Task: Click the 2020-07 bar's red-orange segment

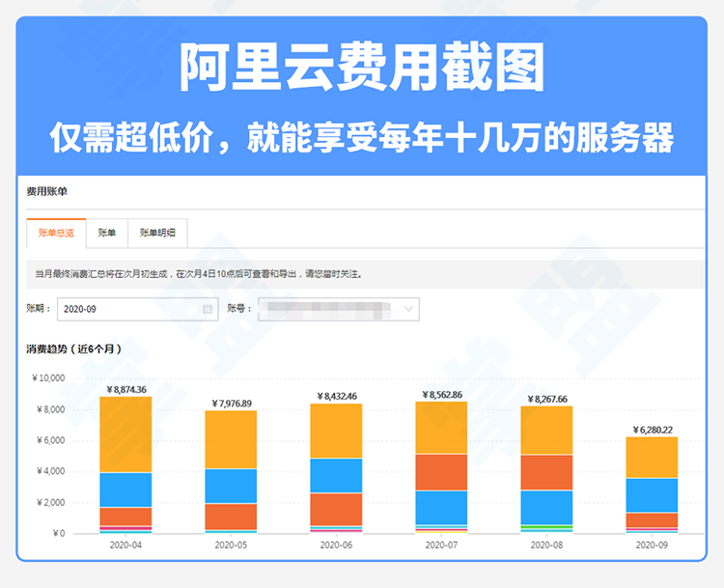Action: [x=441, y=472]
